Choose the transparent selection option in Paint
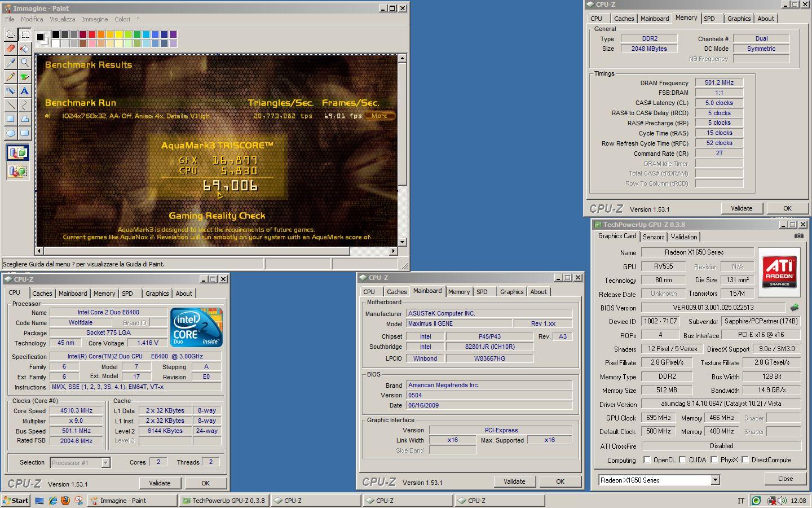This screenshot has height=508, width=812. click(x=17, y=170)
